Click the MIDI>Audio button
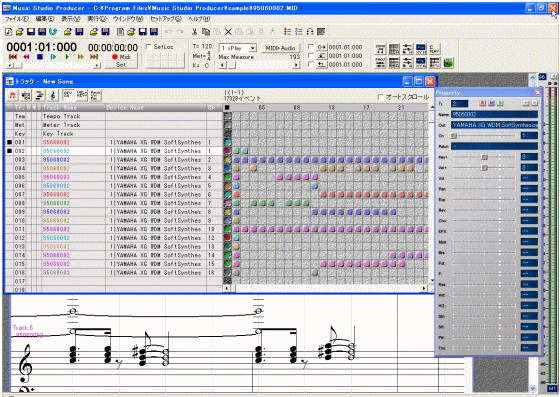 pyautogui.click(x=281, y=48)
